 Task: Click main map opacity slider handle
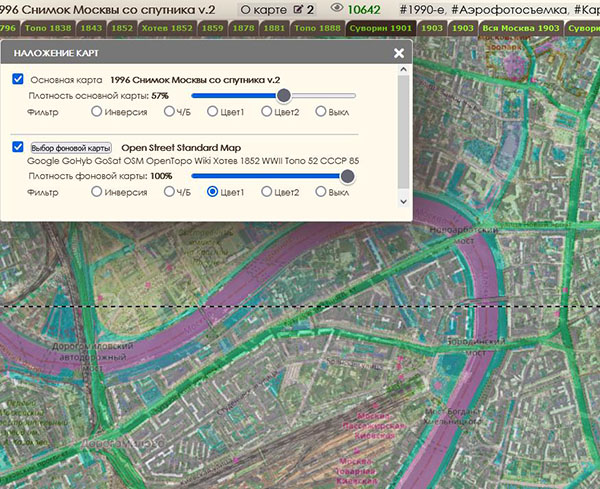coord(283,95)
